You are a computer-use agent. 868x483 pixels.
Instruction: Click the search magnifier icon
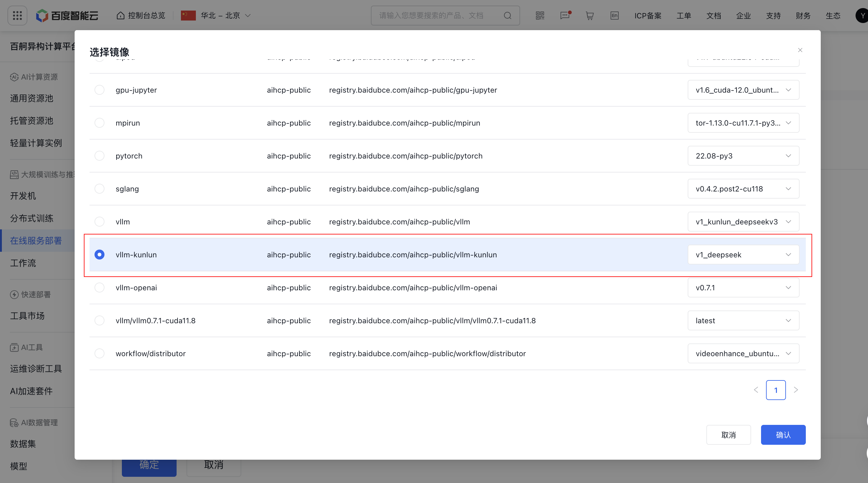[x=507, y=16]
